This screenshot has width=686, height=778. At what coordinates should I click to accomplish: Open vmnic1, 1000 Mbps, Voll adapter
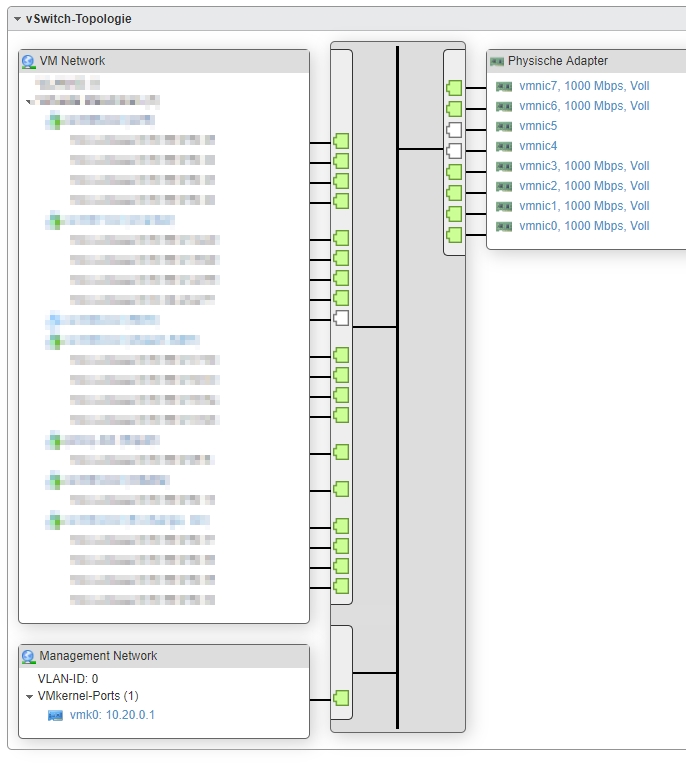(584, 206)
